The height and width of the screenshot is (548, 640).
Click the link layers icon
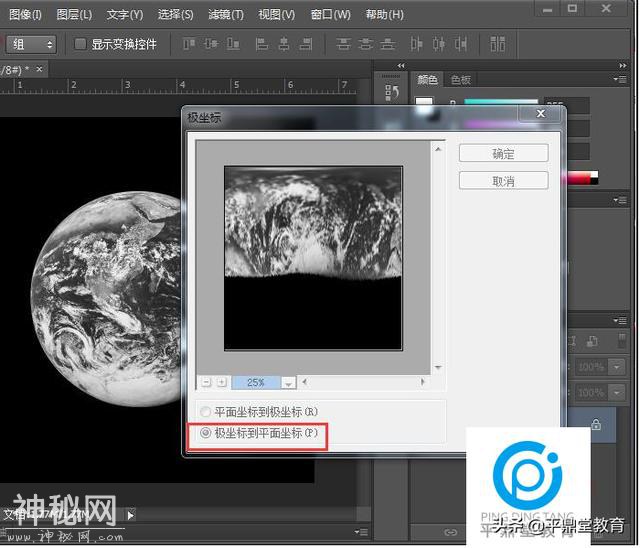[451, 532]
